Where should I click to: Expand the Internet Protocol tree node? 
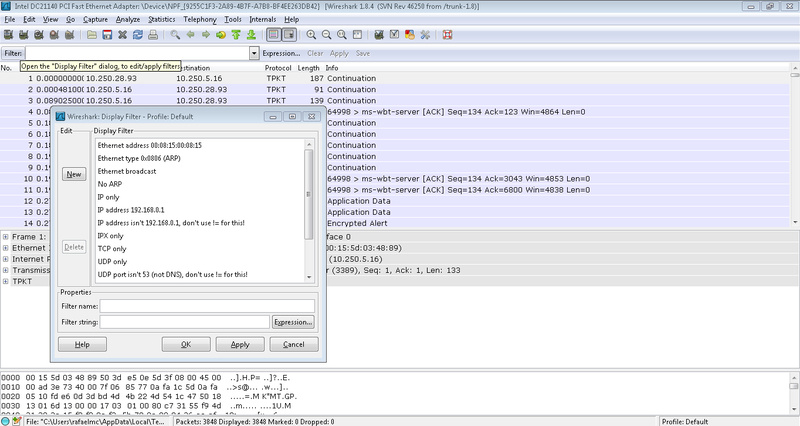point(6,259)
